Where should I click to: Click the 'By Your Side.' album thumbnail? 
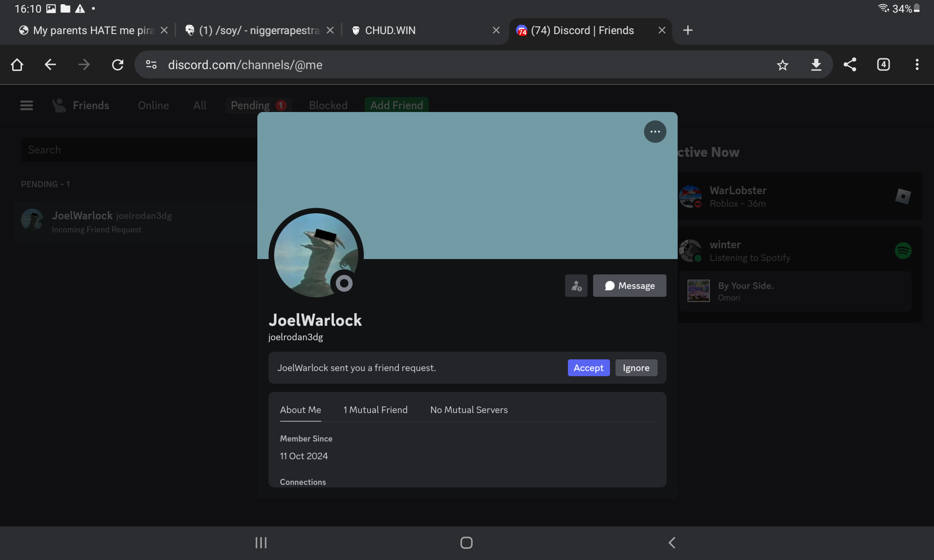tap(698, 291)
